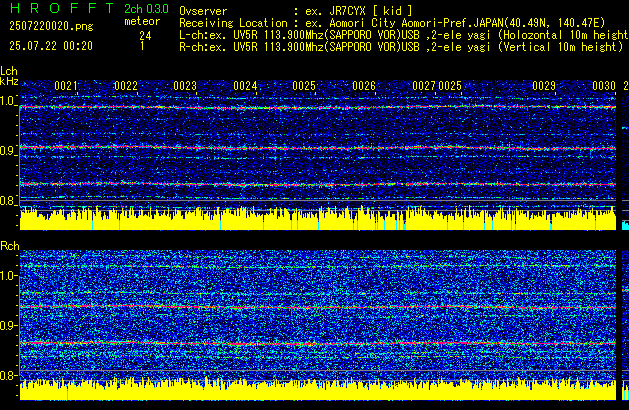Click the HROFFT title text

62,8
